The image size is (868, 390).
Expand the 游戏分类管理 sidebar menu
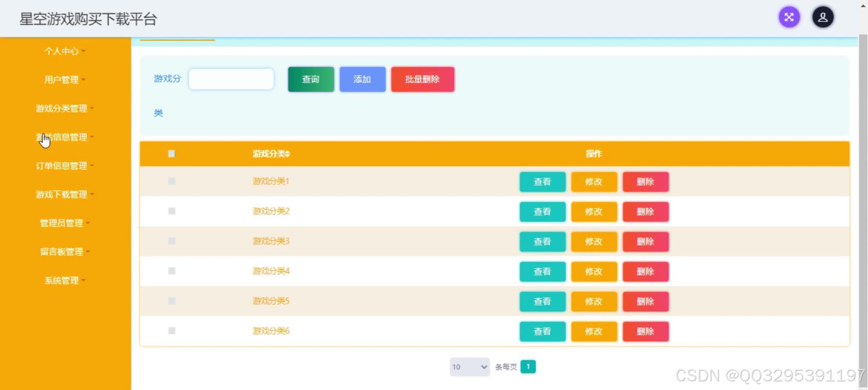[65, 108]
